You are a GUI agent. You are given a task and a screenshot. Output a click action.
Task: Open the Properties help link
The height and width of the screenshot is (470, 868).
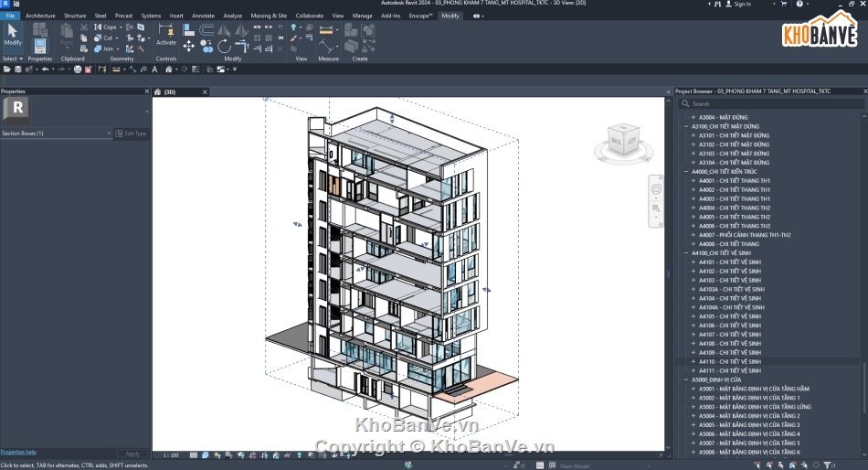point(18,452)
